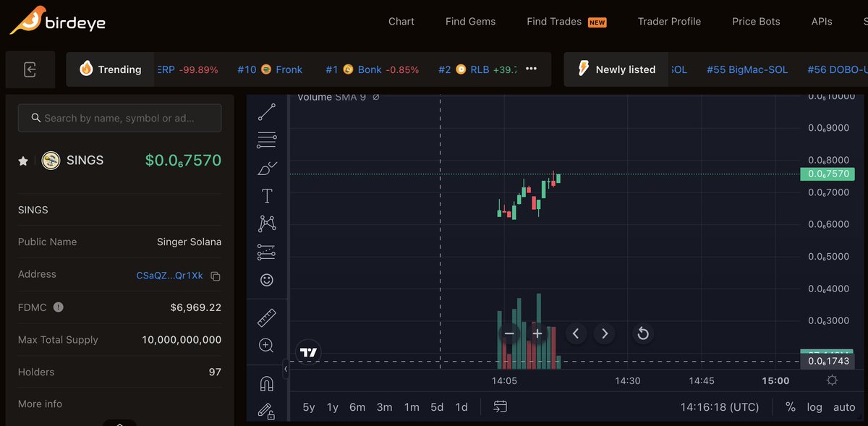Set range to 1d
The image size is (868, 426).
pos(461,407)
